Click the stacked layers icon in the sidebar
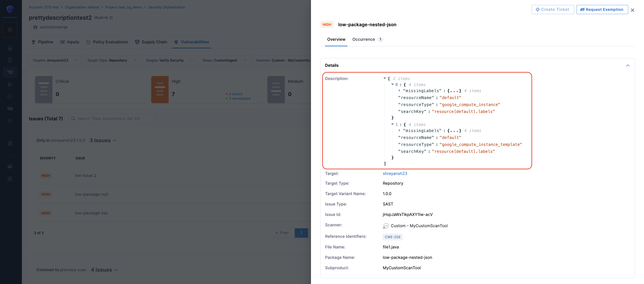 [x=10, y=166]
